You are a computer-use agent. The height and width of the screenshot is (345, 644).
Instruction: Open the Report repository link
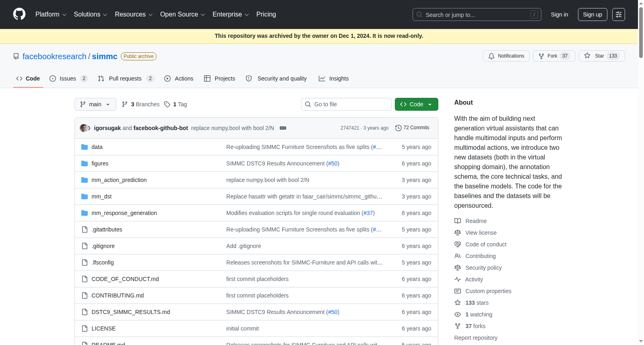[x=476, y=338]
